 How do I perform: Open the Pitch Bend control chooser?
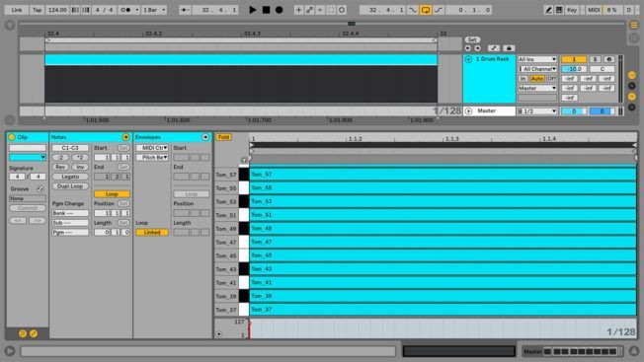[152, 158]
